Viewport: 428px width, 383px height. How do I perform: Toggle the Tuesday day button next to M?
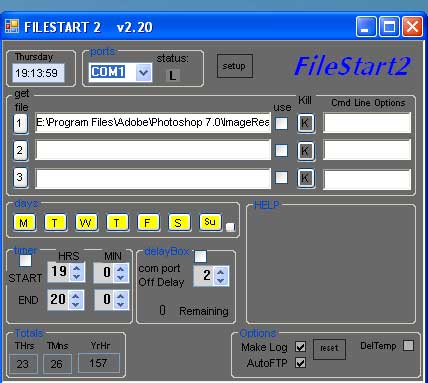click(x=55, y=222)
